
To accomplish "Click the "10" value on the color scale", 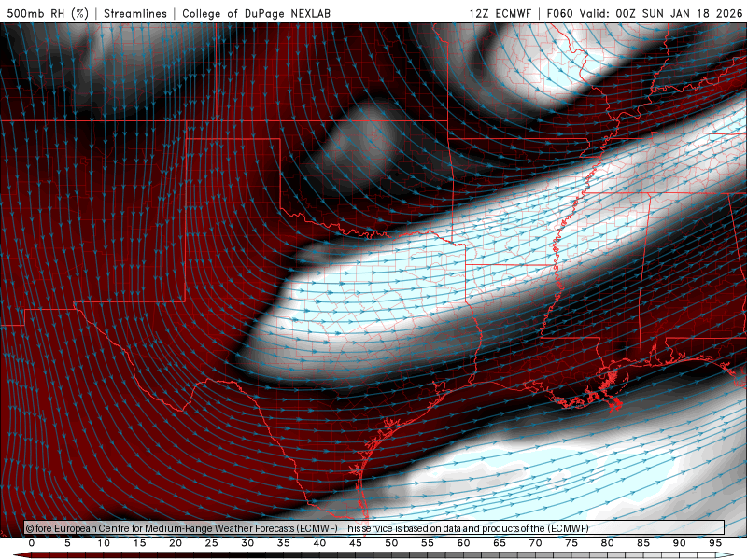I will coord(104,543).
